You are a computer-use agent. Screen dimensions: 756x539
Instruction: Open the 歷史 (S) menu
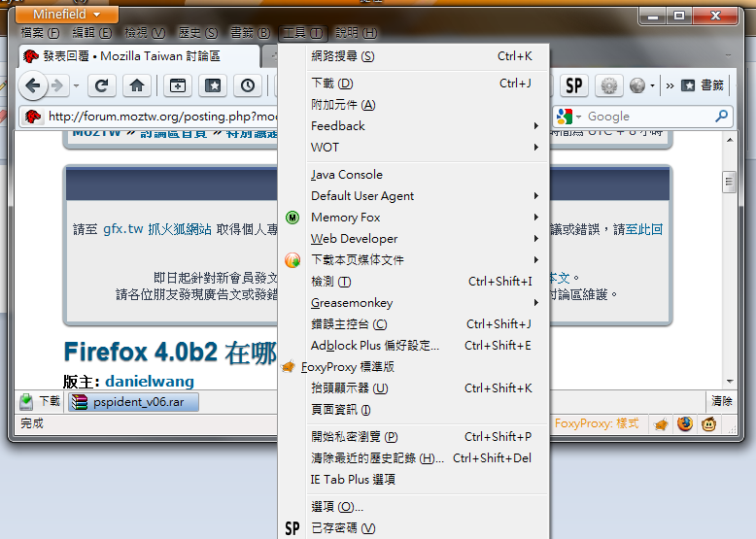tap(197, 33)
